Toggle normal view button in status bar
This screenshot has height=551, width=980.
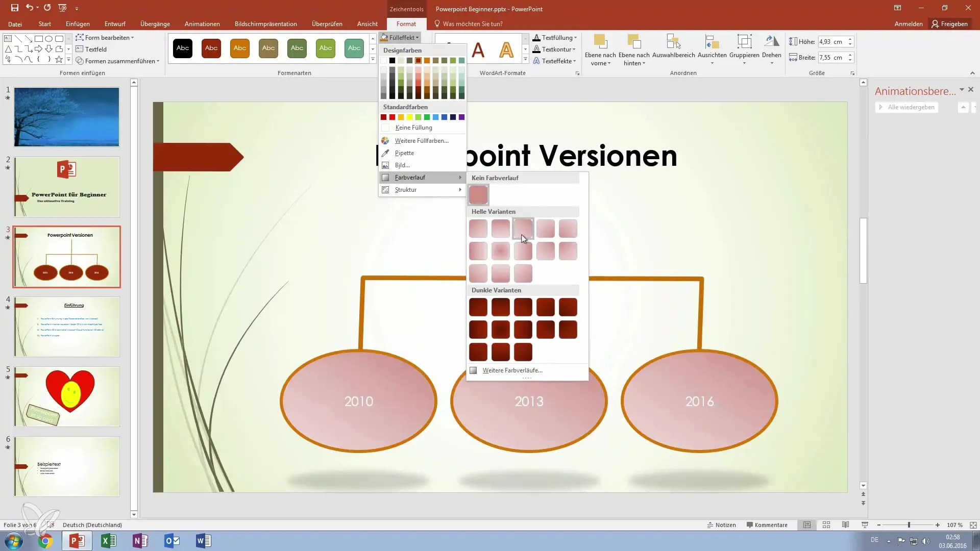click(x=807, y=525)
